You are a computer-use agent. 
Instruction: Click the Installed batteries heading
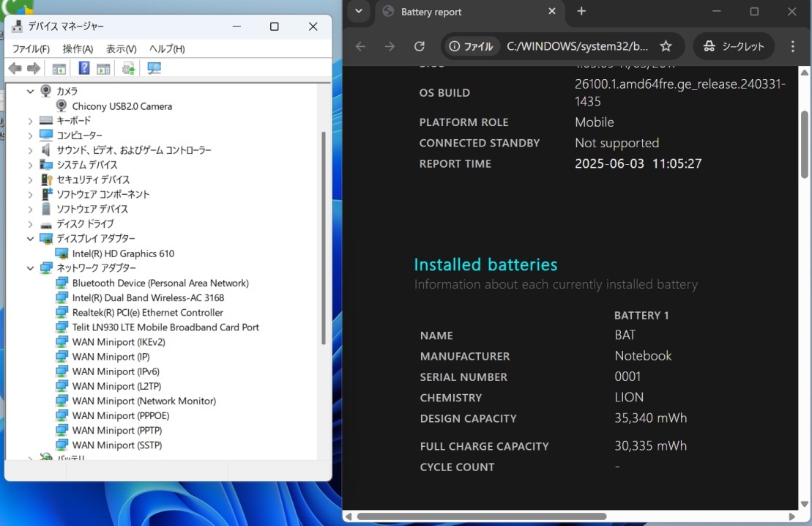pos(485,264)
